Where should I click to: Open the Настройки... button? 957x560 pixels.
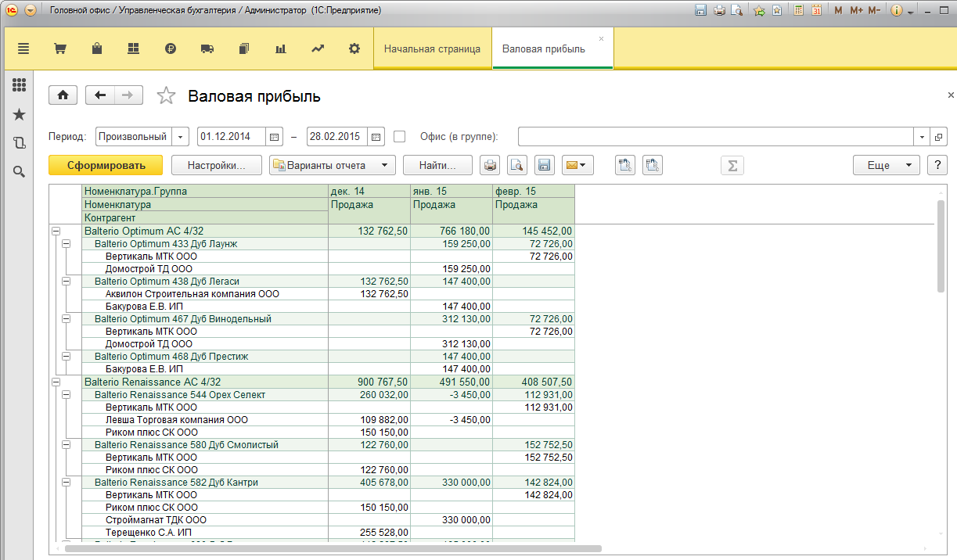(217, 165)
